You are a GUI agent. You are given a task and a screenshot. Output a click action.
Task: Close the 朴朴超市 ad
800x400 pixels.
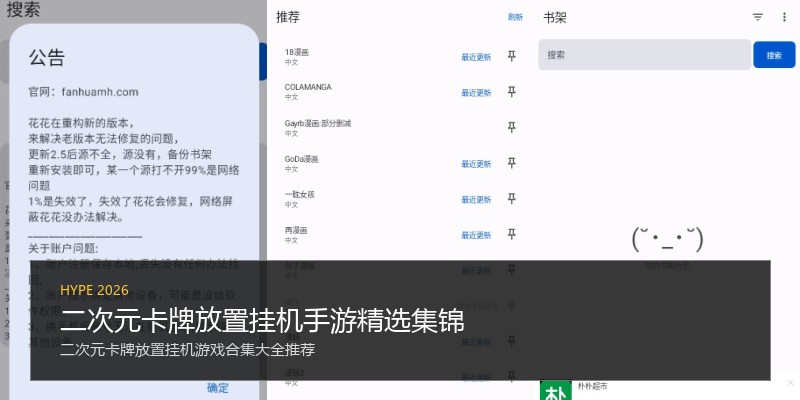click(791, 383)
